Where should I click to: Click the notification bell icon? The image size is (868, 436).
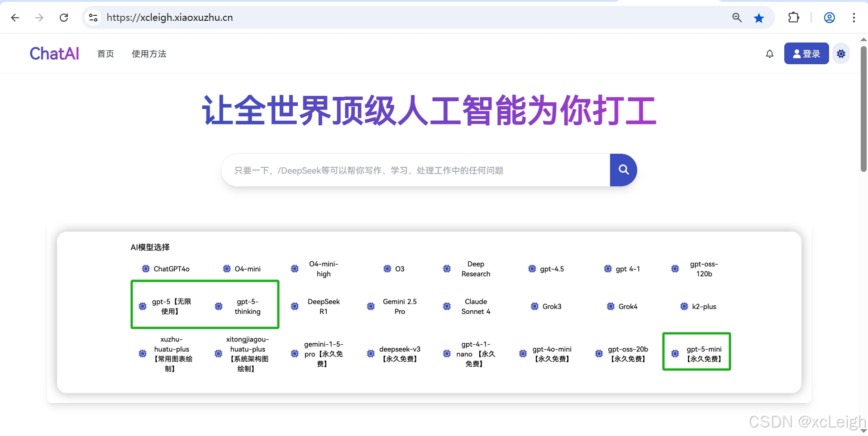coord(769,54)
